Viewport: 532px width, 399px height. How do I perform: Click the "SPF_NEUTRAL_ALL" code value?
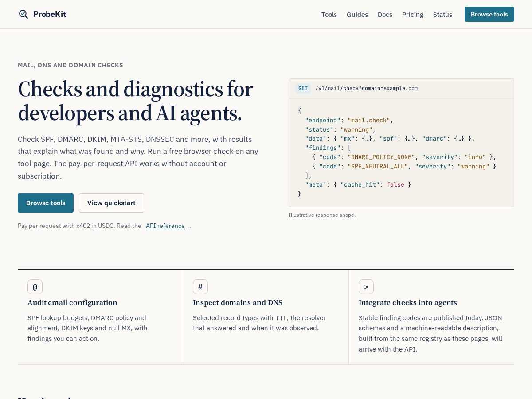(378, 166)
